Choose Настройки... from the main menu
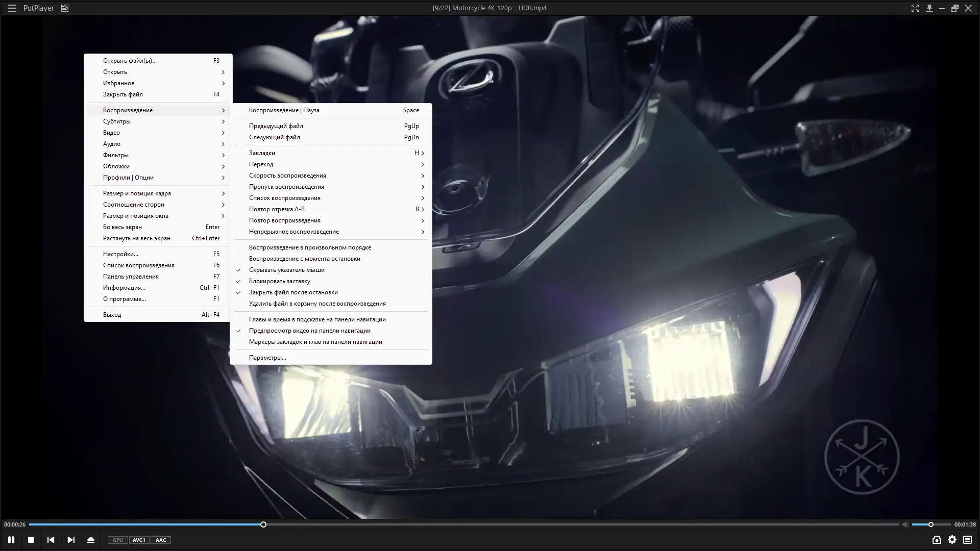The height and width of the screenshot is (551, 980). pyautogui.click(x=120, y=254)
